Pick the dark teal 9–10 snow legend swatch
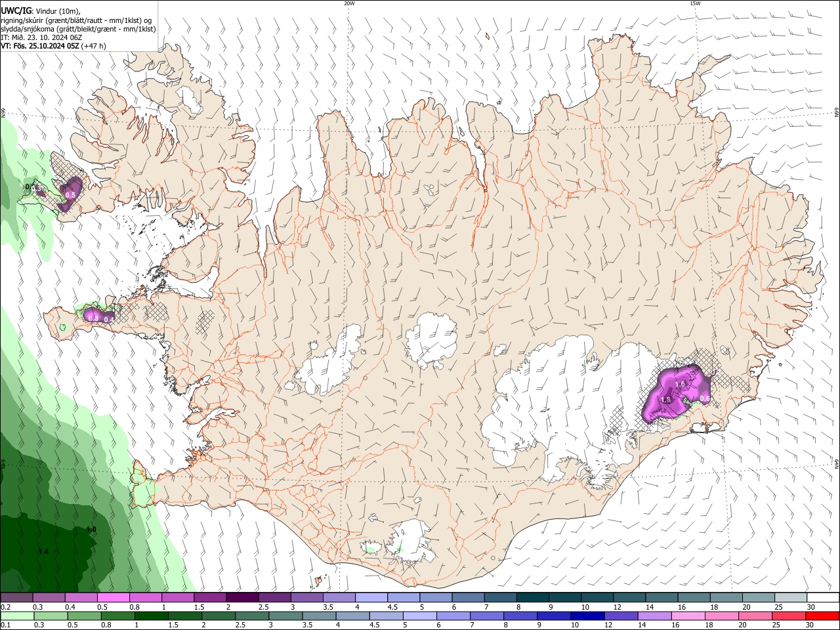 pos(564,598)
